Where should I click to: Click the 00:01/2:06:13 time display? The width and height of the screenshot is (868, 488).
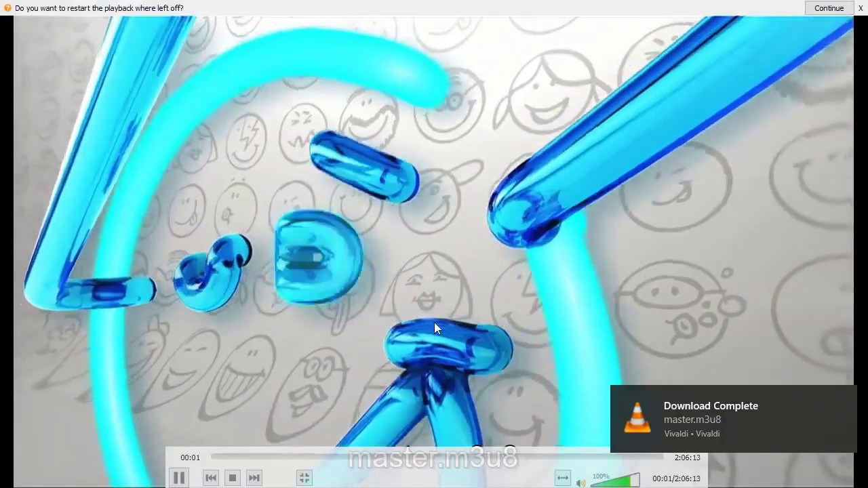click(x=676, y=479)
